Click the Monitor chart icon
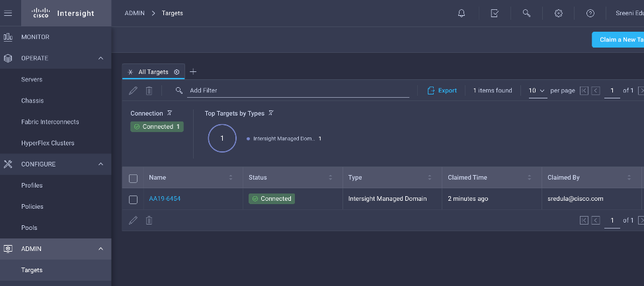The image size is (644, 286). [x=8, y=37]
